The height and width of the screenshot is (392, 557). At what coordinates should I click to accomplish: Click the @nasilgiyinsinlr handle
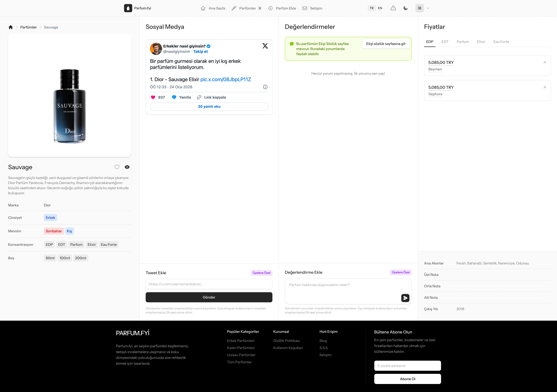(x=177, y=51)
